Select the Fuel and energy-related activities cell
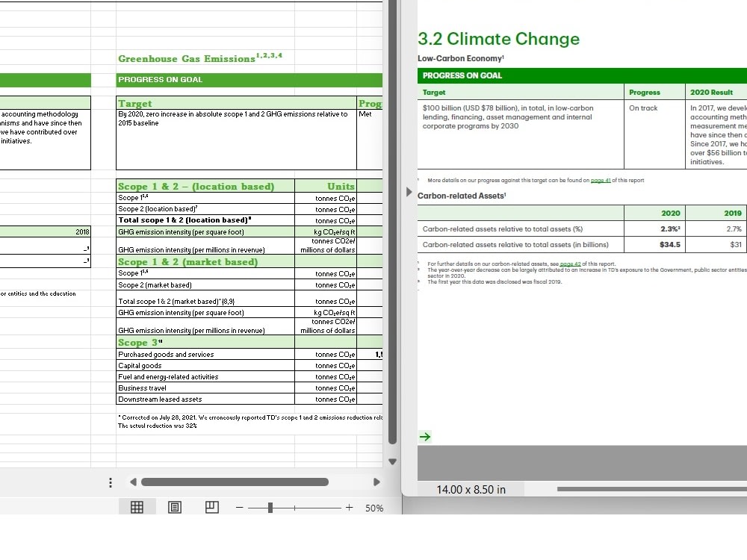This screenshot has width=747, height=560. point(205,376)
